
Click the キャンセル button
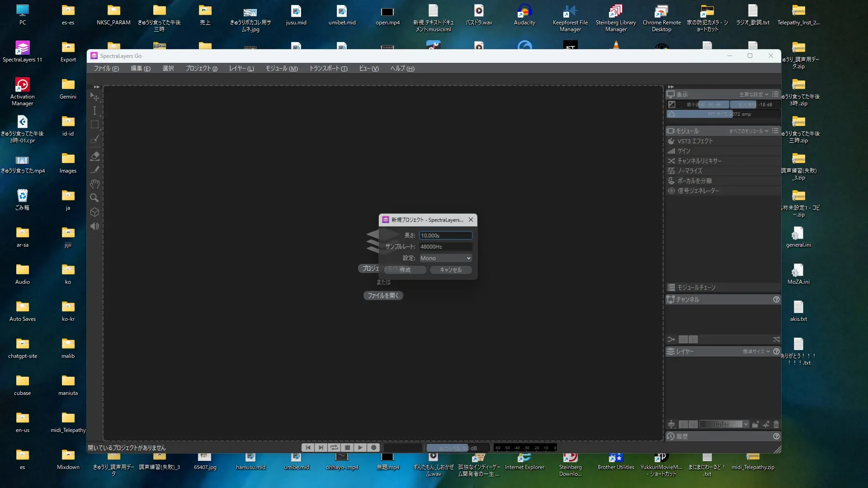coord(451,270)
